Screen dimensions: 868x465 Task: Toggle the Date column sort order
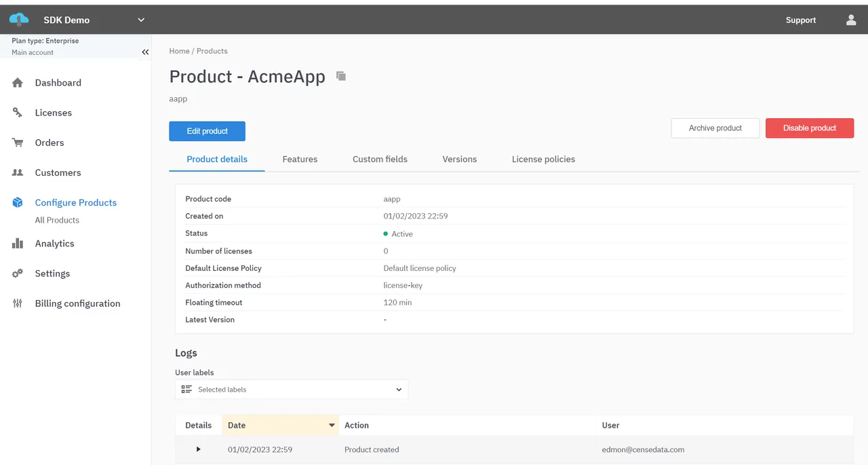pyautogui.click(x=331, y=425)
